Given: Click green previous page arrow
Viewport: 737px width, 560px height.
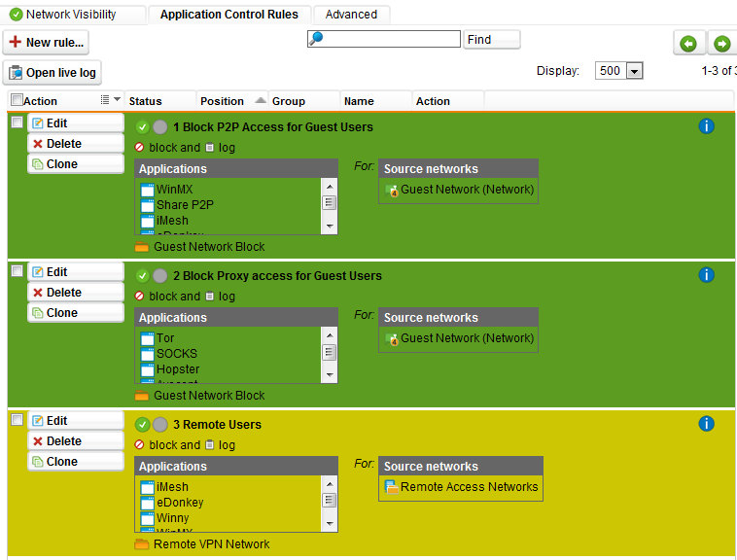Looking at the screenshot, I should (688, 44).
